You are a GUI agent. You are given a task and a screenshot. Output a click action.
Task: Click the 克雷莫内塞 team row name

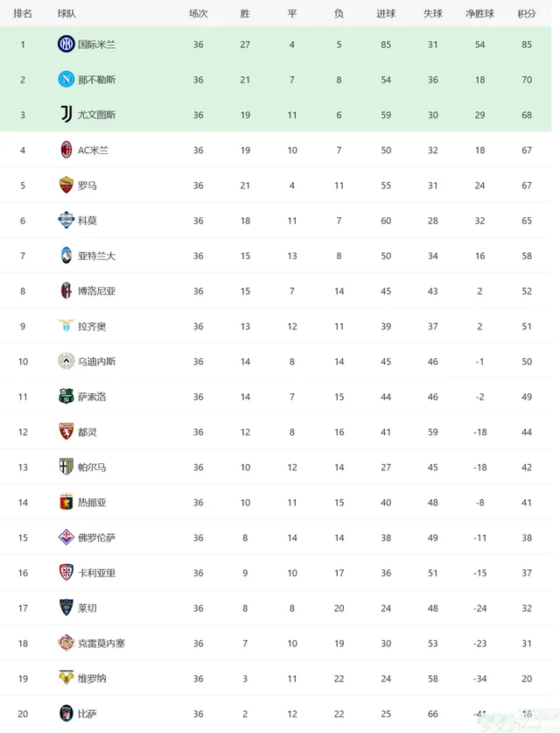(101, 644)
